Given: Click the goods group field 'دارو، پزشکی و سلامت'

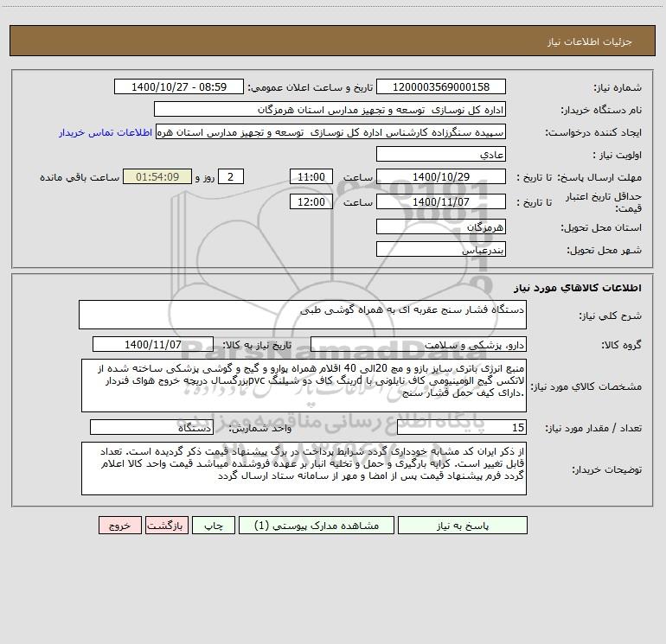Looking at the screenshot, I should point(419,344).
